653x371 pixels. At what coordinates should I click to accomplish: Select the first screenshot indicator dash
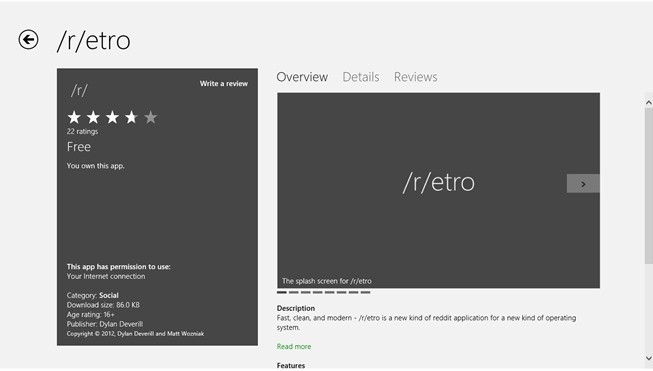point(282,292)
